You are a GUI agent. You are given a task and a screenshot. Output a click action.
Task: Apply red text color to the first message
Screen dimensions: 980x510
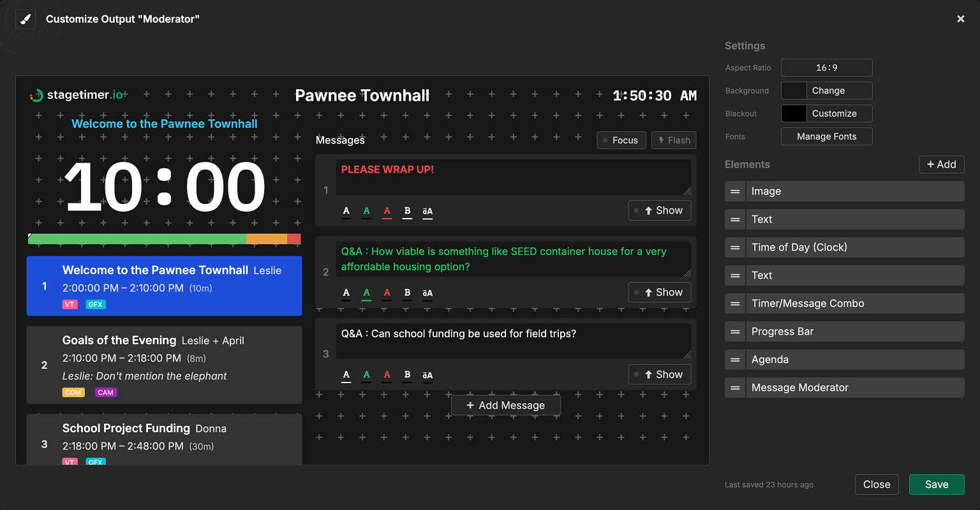(387, 211)
